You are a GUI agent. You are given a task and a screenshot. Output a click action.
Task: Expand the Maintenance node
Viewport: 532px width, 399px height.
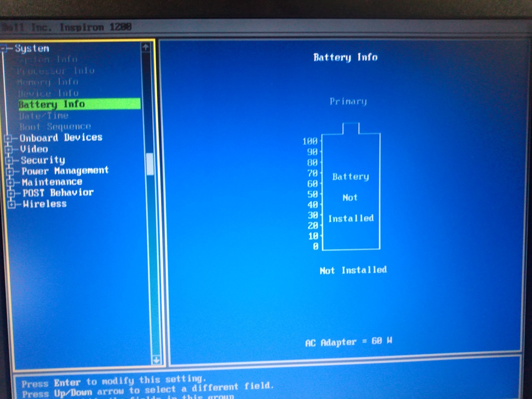11,182
